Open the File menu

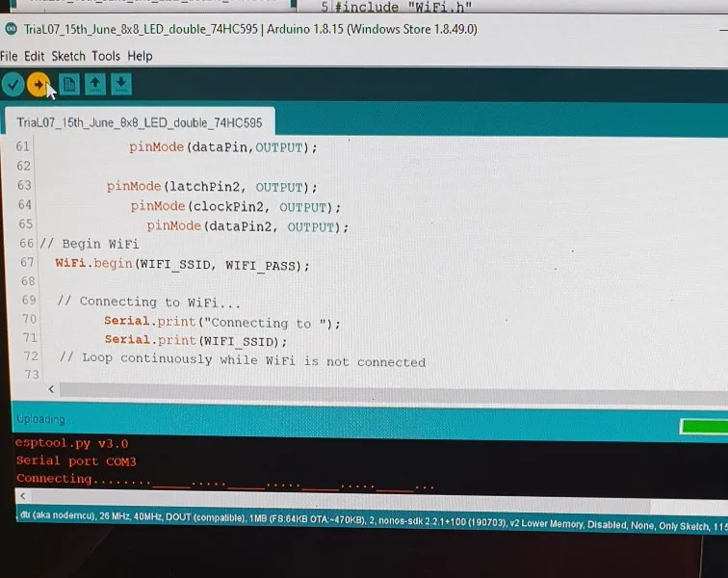[x=9, y=56]
